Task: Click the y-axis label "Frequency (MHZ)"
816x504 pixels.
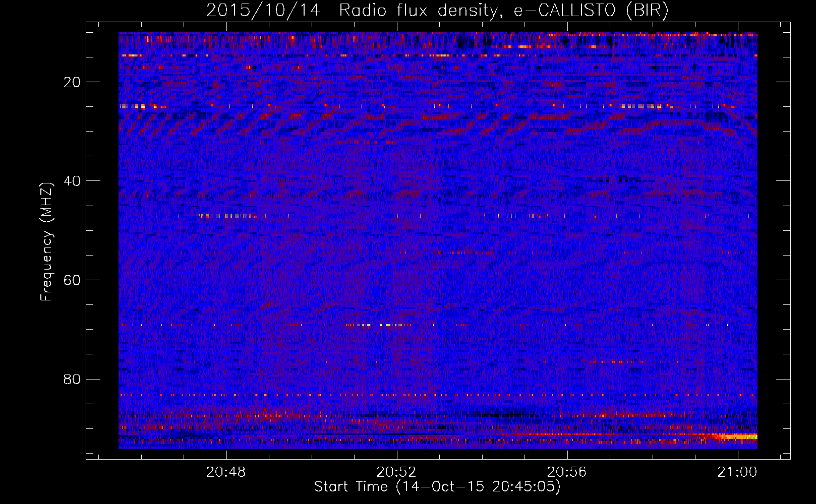Action: click(x=46, y=242)
